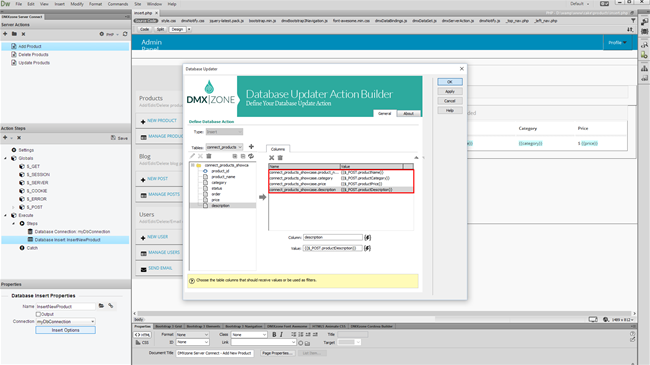Screen dimensions: 650x365
Task: Collapse the Globals tree node
Action: [6, 158]
